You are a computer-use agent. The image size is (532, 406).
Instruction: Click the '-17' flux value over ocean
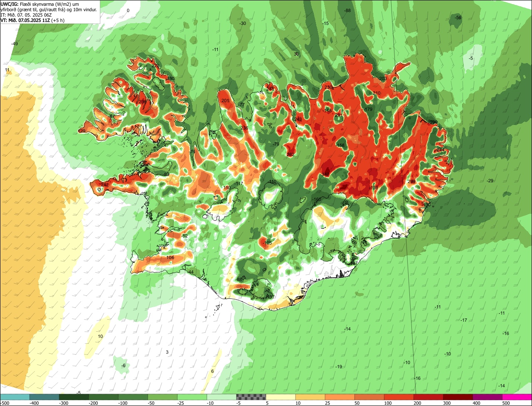tap(464, 320)
